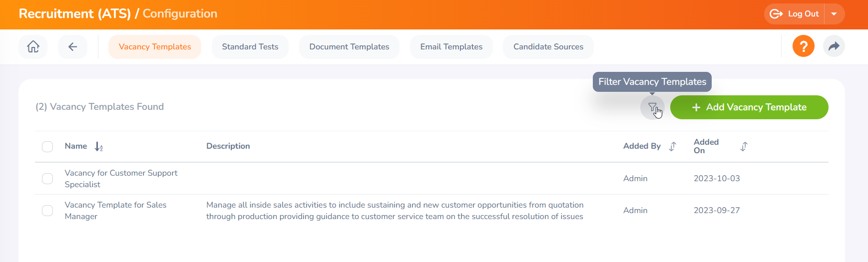
Task: Open the Email Templates tab
Action: [x=451, y=47]
